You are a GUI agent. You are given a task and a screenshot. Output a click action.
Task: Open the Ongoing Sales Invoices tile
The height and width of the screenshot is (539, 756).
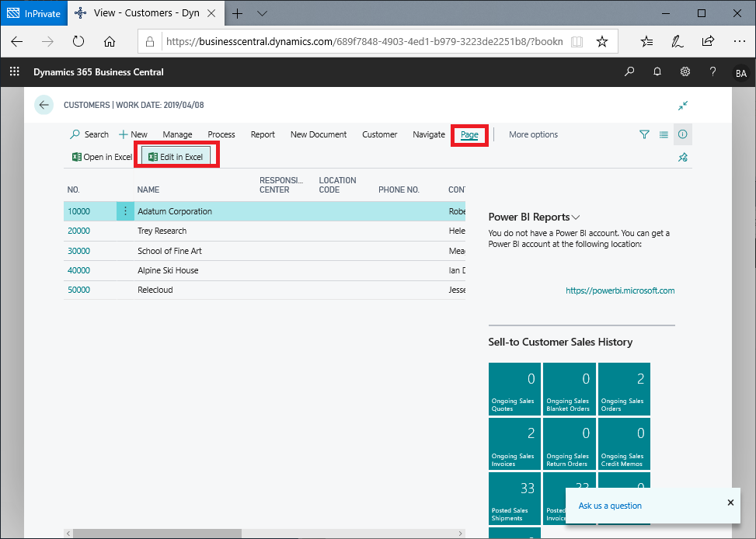pos(514,443)
